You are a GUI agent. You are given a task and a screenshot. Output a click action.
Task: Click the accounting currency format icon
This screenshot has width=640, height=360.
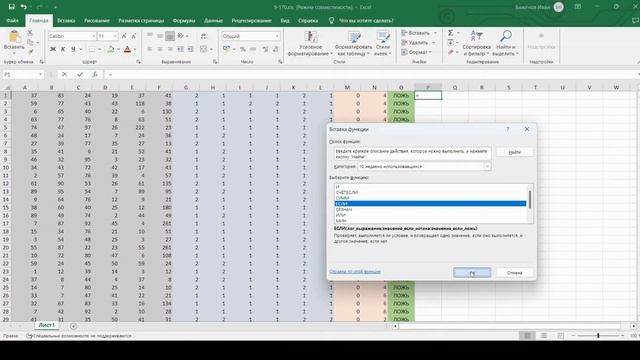tap(227, 49)
